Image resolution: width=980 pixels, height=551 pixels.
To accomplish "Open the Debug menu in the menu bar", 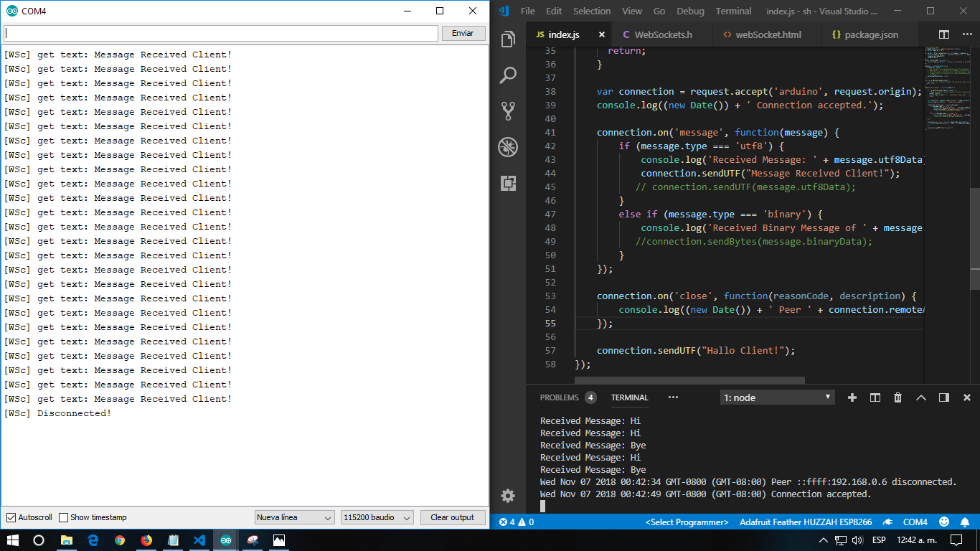I will [690, 11].
